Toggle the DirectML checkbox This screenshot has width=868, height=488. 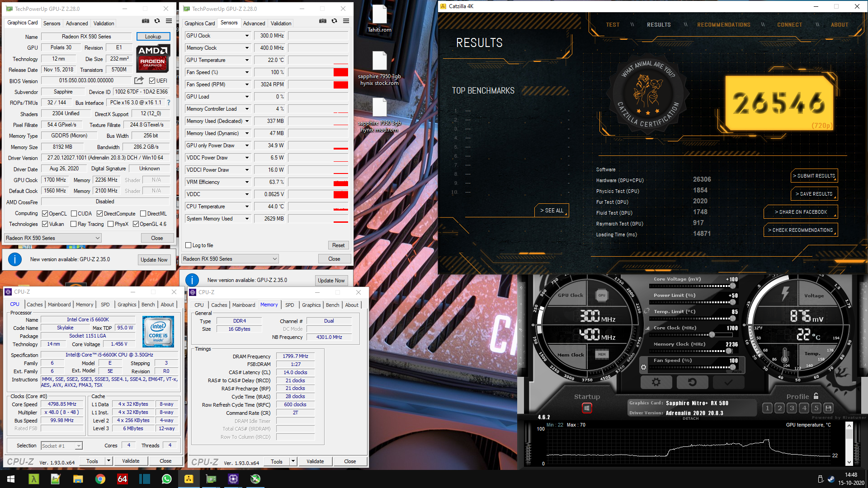143,214
